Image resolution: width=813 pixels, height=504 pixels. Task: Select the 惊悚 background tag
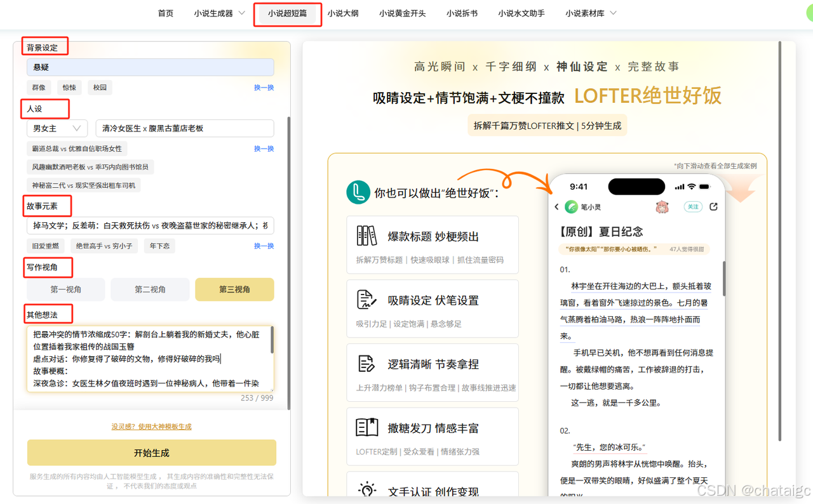click(69, 88)
